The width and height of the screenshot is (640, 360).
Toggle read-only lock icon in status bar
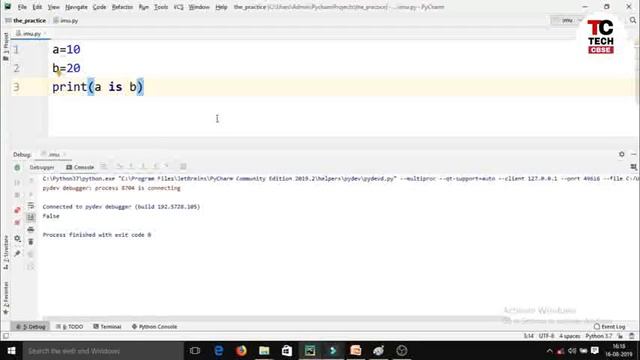click(x=620, y=336)
